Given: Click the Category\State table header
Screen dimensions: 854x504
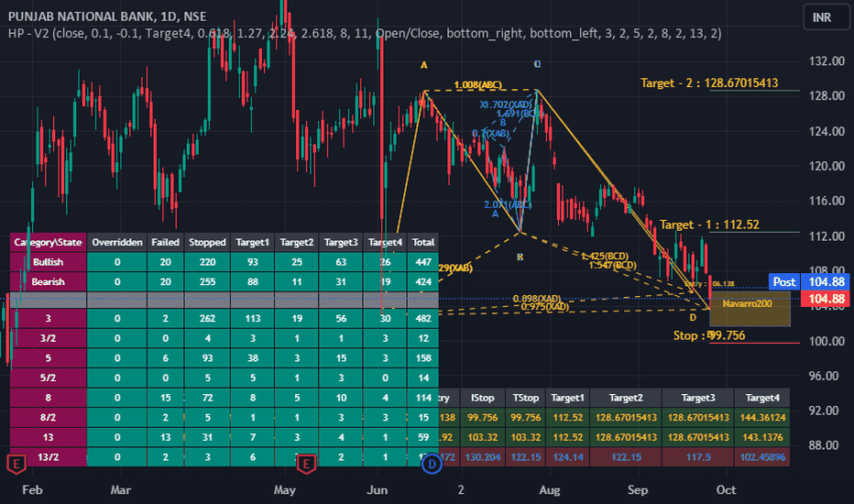Looking at the screenshot, I should click(48, 243).
